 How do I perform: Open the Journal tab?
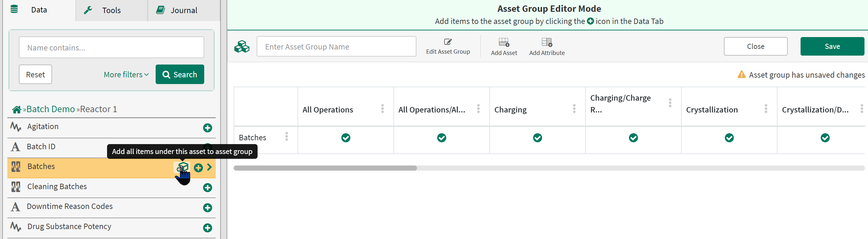click(x=184, y=11)
